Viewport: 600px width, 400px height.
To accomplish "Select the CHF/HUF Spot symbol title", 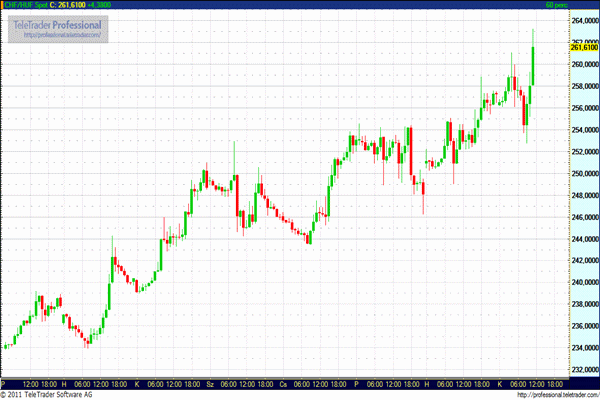I will pyautogui.click(x=24, y=5).
